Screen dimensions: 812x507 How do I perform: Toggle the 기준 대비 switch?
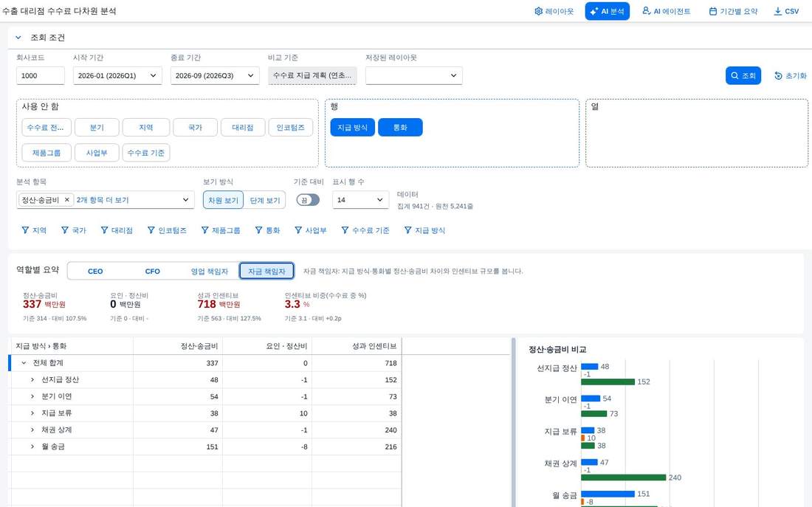(308, 200)
